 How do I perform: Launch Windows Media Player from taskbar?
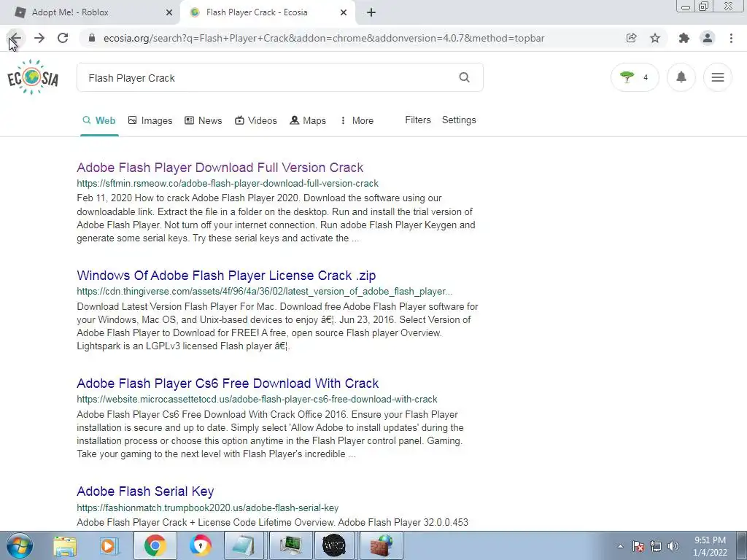pos(109,545)
